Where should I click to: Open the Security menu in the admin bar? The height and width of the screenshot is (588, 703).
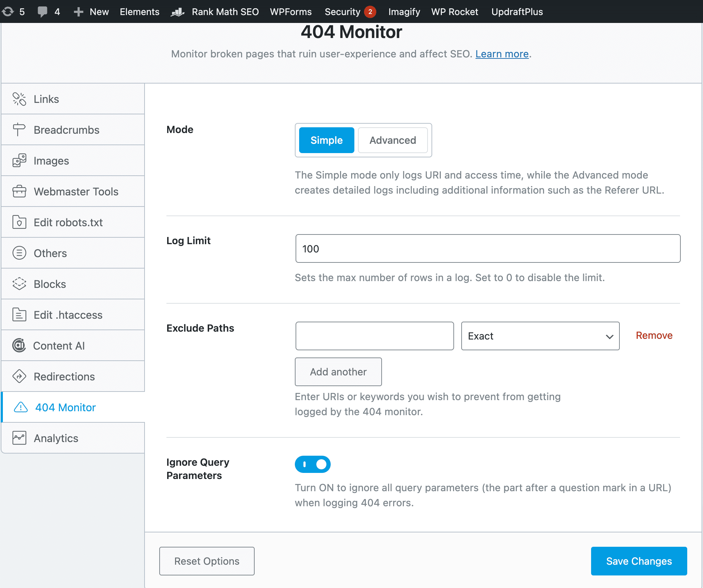point(343,11)
